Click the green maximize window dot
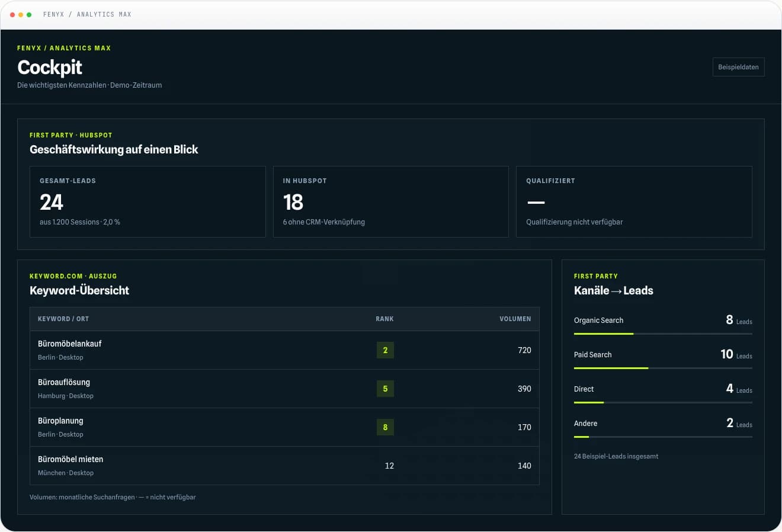The width and height of the screenshot is (782, 532). [29, 15]
